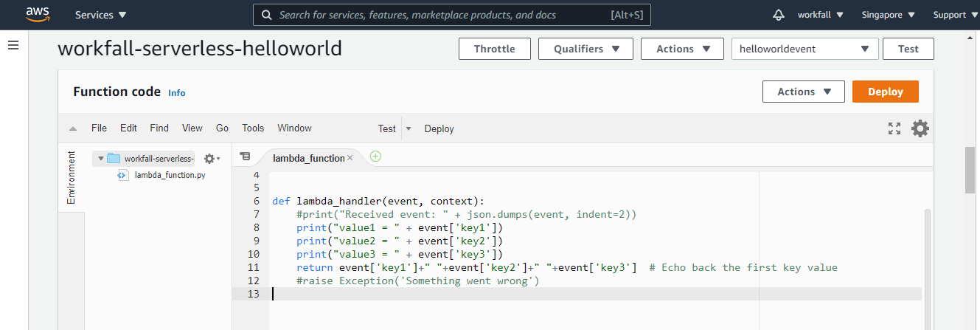Click the page vertical scrollbar
The height and width of the screenshot is (330, 980).
point(971,170)
